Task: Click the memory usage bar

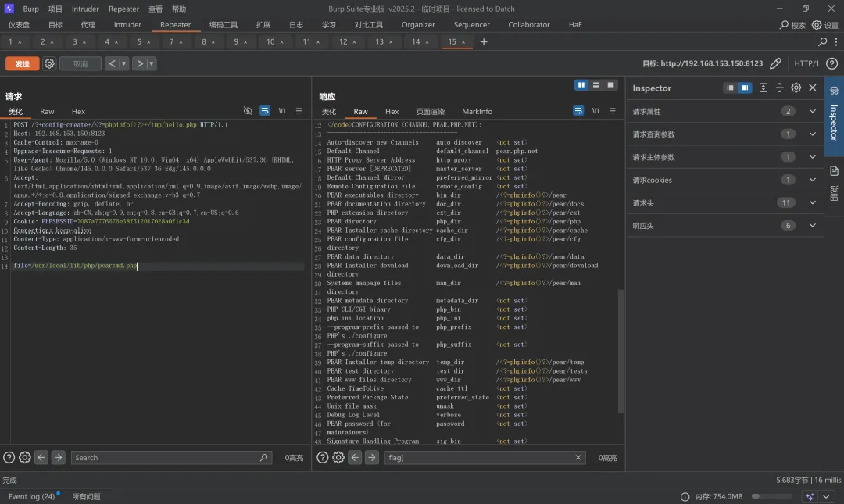Action: 771,496
